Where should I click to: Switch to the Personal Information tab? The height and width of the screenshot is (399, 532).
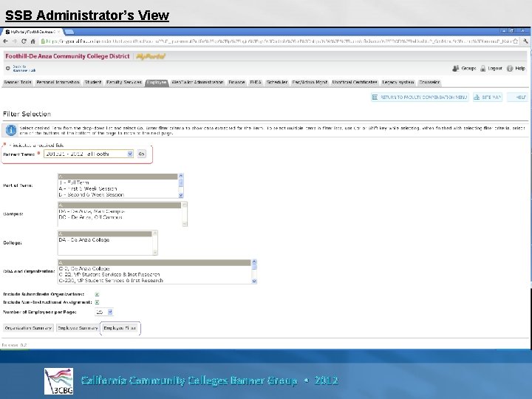[58, 83]
